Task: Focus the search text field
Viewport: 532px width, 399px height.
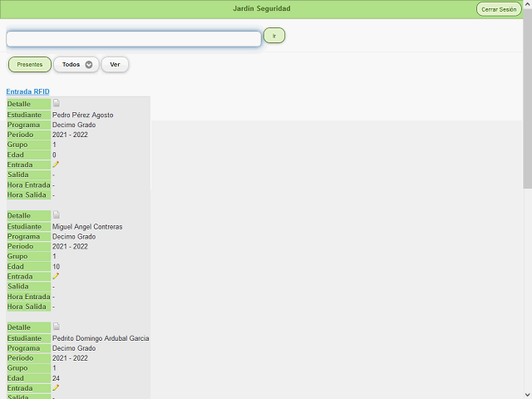Action: 134,39
